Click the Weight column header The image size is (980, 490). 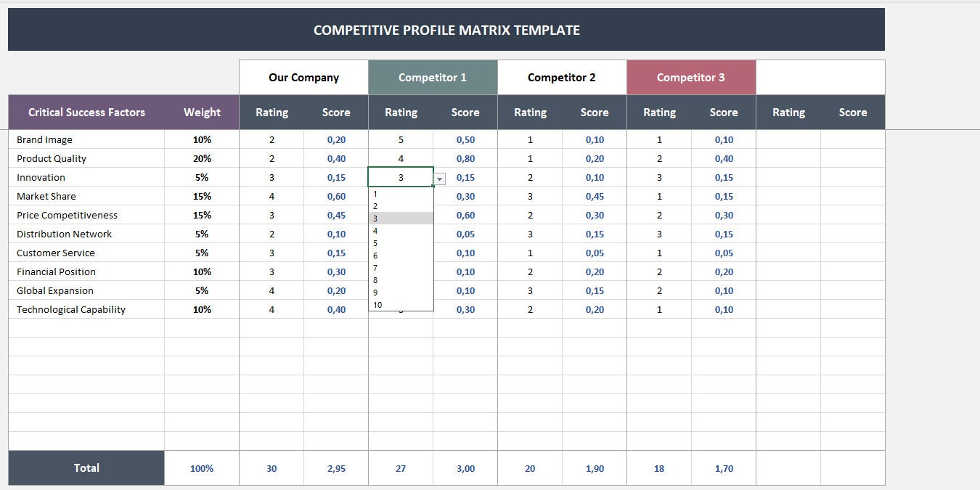coord(201,112)
